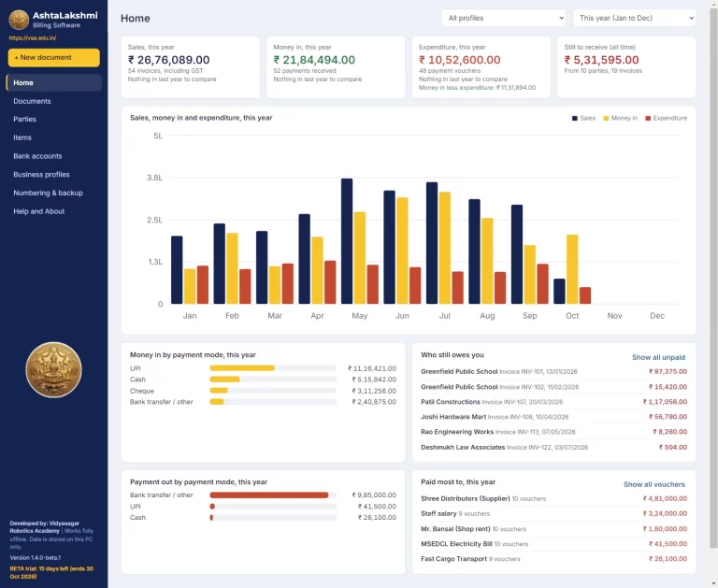Click the AshtaLakshmi logo coin icon
The width and height of the screenshot is (718, 588).
tap(19, 20)
